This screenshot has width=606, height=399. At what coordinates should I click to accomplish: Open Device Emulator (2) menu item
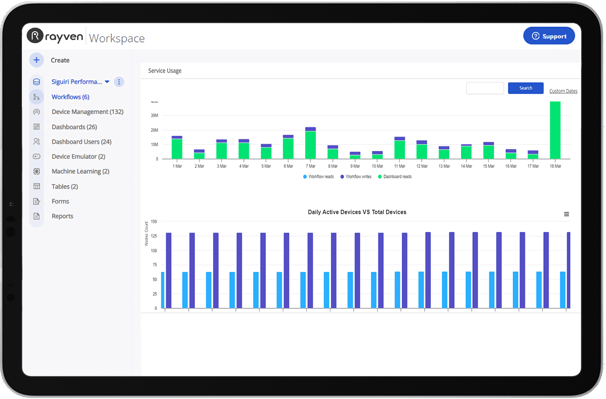click(78, 157)
